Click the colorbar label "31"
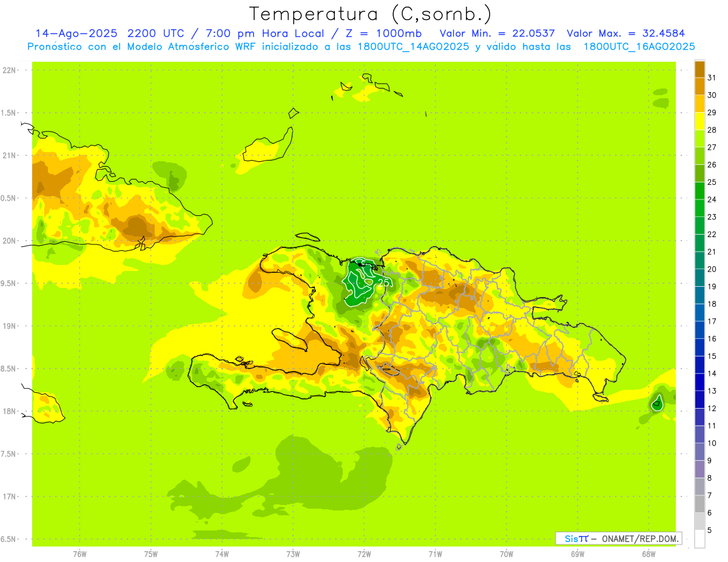Image resolution: width=728 pixels, height=562 pixels. click(712, 78)
